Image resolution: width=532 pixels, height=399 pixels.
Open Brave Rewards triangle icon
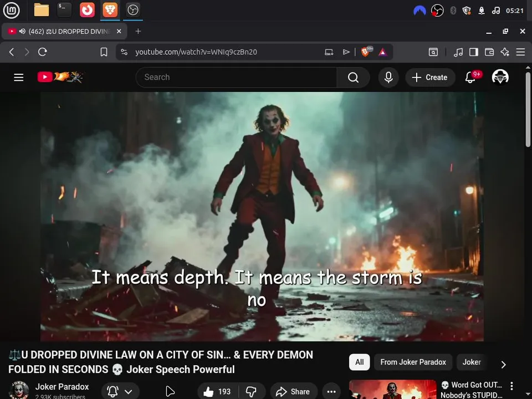[383, 52]
